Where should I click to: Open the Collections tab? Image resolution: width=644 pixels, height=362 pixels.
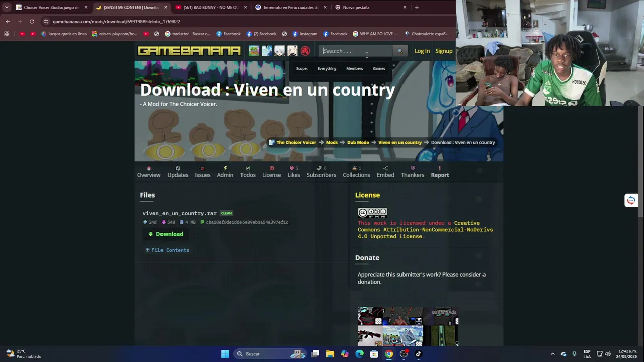point(356,172)
